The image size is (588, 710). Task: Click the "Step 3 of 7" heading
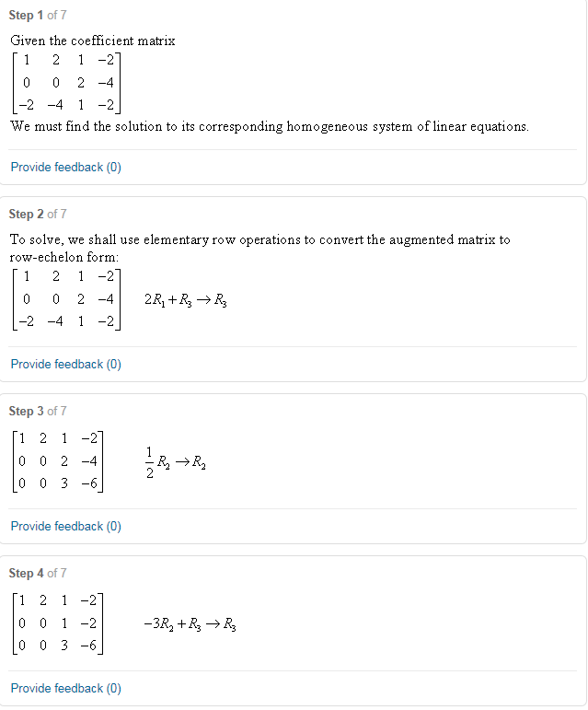point(37,411)
